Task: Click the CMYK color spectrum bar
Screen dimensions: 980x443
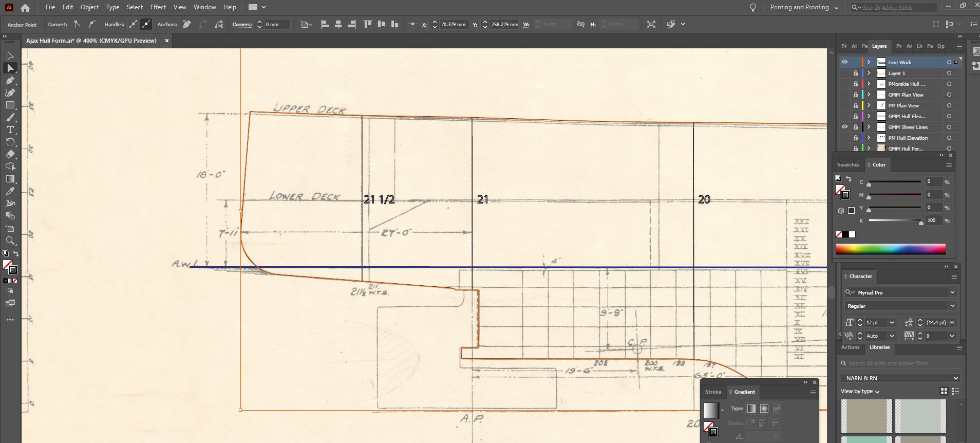Action: (x=890, y=249)
